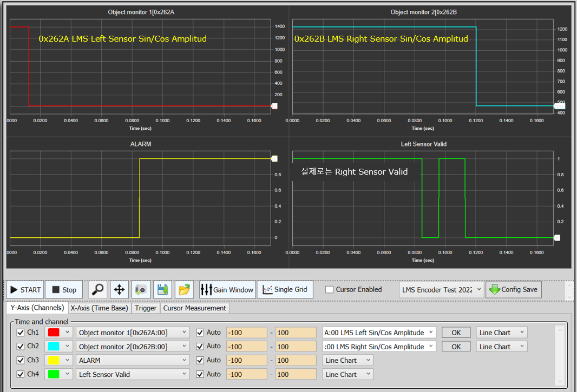Open the Gain Window

[x=227, y=290]
